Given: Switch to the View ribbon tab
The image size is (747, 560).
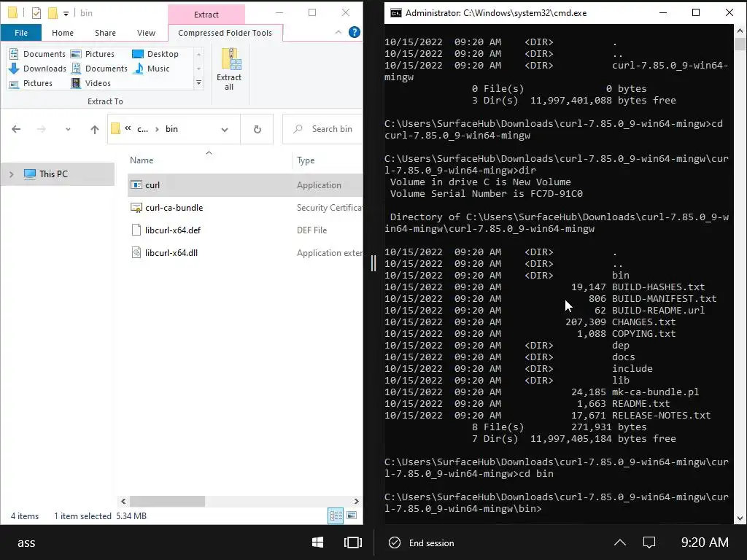Looking at the screenshot, I should coord(146,33).
